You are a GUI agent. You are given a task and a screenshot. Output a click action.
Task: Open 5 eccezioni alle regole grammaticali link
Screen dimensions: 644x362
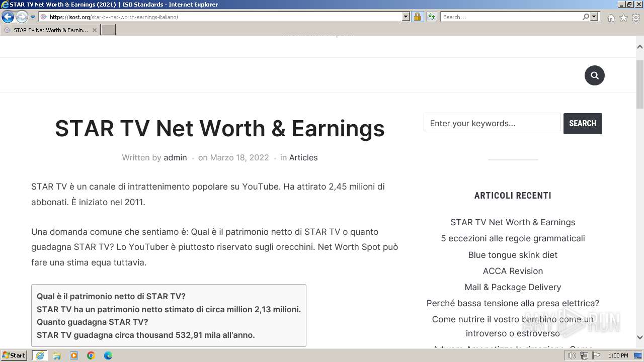[x=513, y=238]
